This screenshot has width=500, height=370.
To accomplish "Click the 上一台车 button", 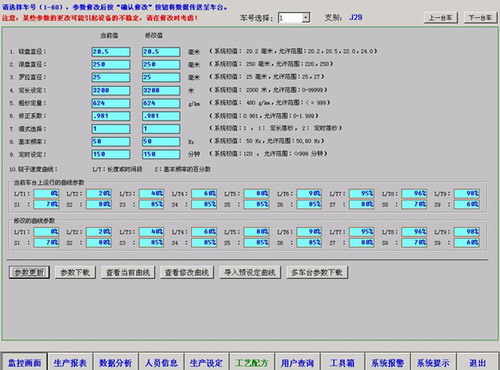I will click(441, 18).
